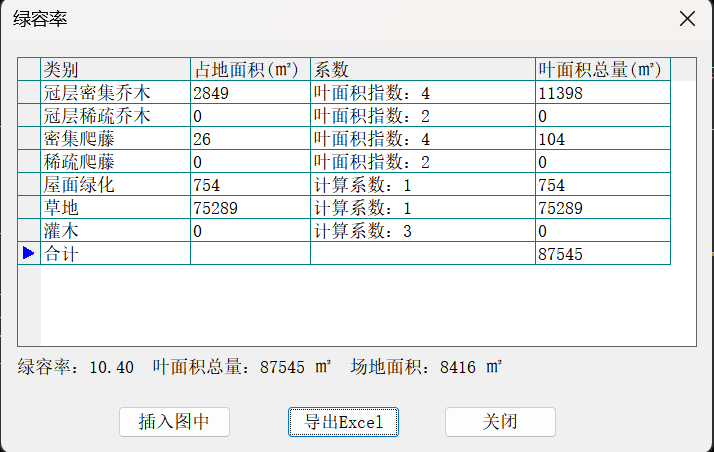Click the 11398 leaf area total cell
This screenshot has width=714, height=452.
(602, 93)
